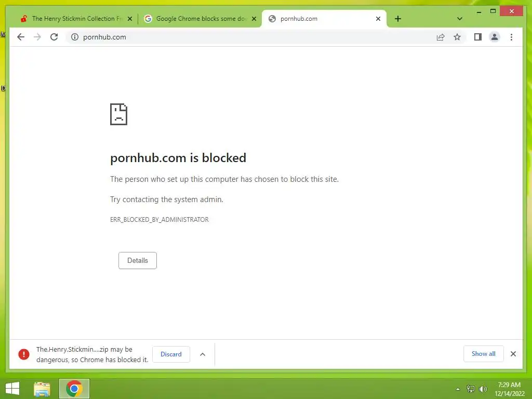The height and width of the screenshot is (399, 532).
Task: Click the red download warning icon
Action: 24,354
